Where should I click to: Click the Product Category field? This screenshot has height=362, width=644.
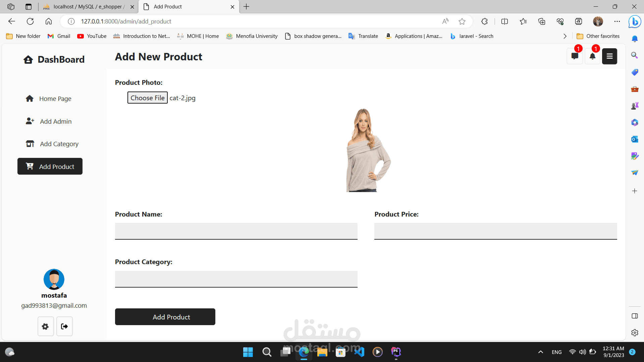click(x=236, y=279)
